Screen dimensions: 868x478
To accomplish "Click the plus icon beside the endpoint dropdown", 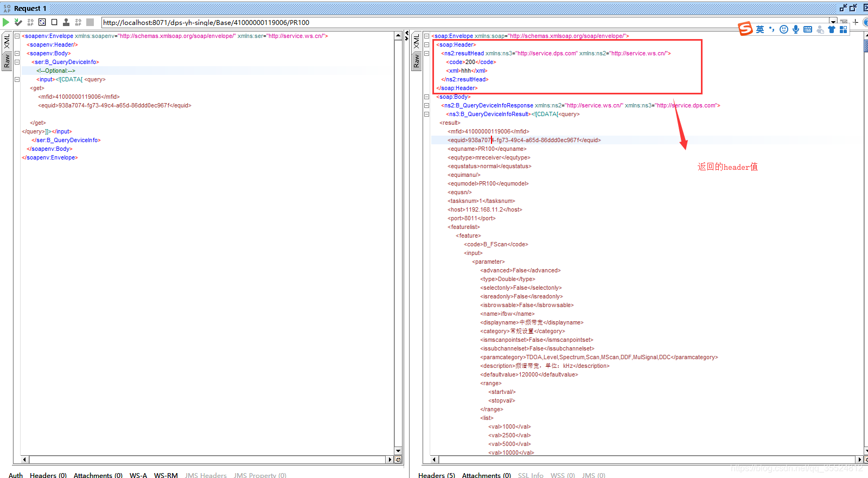I will (856, 22).
